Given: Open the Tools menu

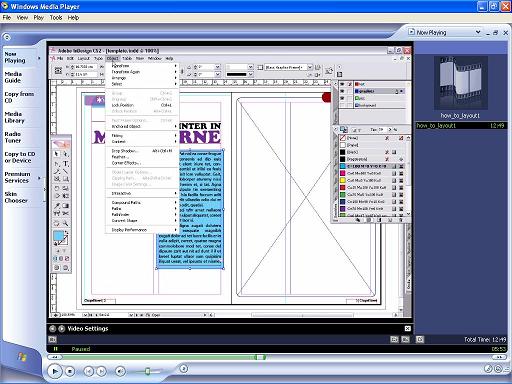Looking at the screenshot, I should pyautogui.click(x=56, y=18).
